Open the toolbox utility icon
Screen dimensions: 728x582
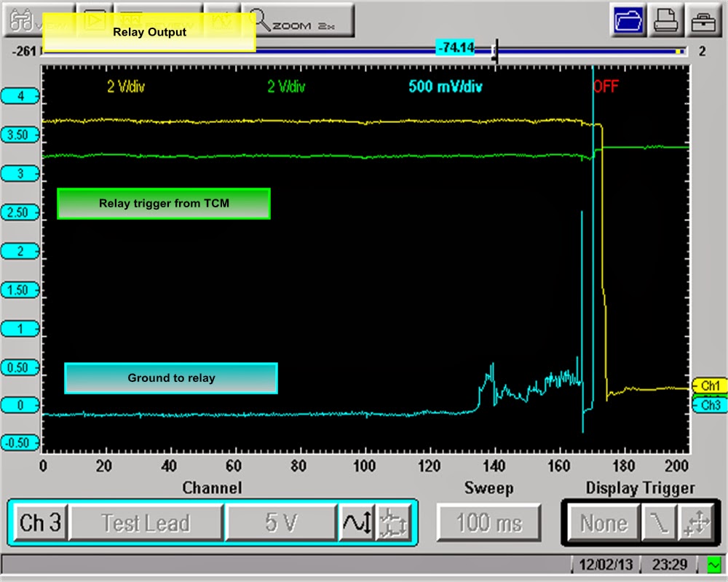point(704,20)
